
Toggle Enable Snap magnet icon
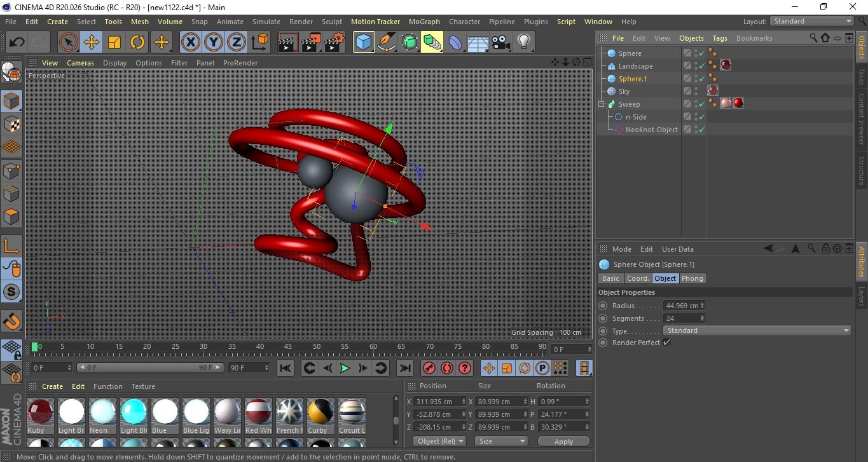11,321
